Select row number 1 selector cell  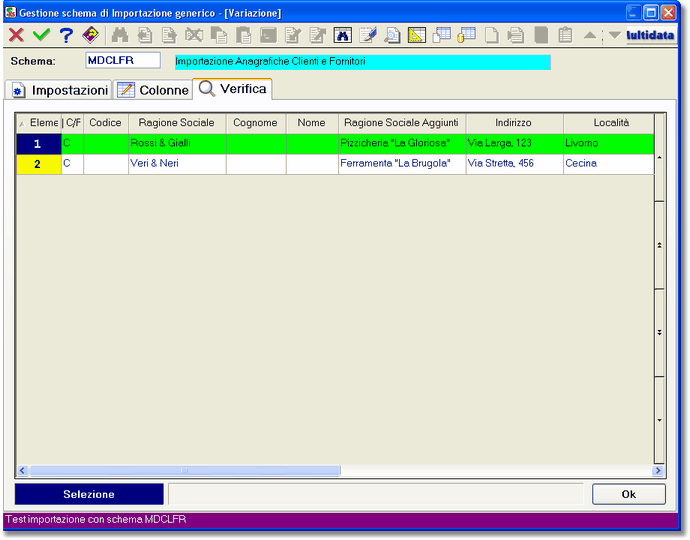(39, 144)
